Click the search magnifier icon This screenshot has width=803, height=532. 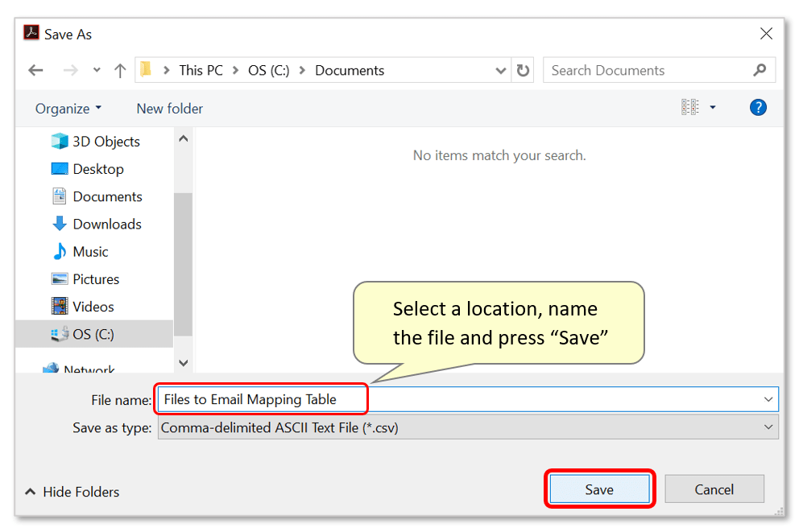tap(760, 70)
